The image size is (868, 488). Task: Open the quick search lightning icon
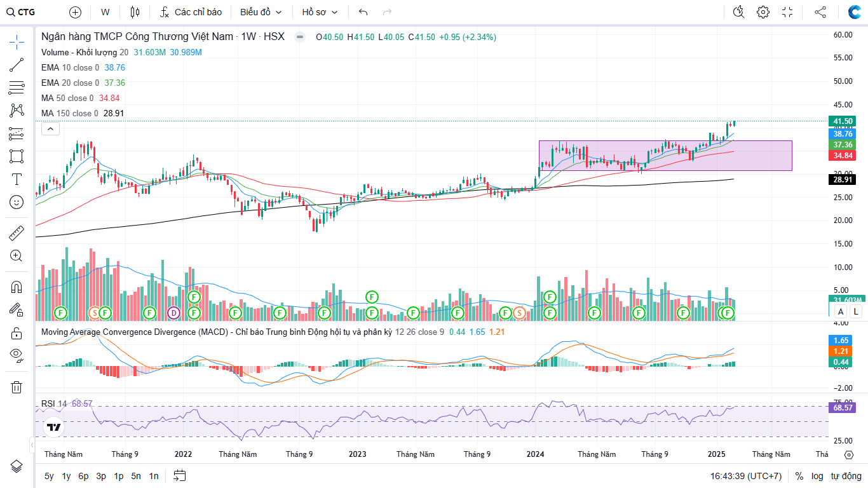click(738, 12)
